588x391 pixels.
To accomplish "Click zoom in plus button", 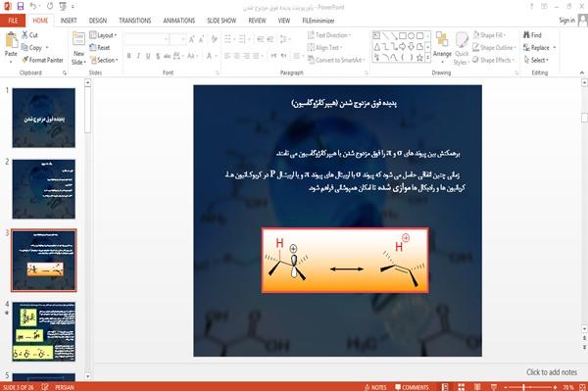I will 555,387.
